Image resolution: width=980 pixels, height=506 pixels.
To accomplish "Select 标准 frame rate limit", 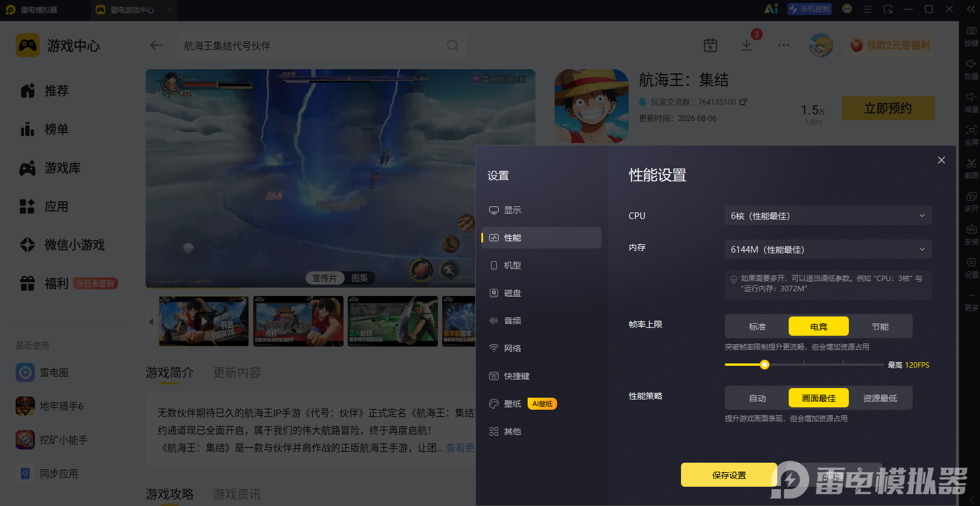I will (757, 327).
